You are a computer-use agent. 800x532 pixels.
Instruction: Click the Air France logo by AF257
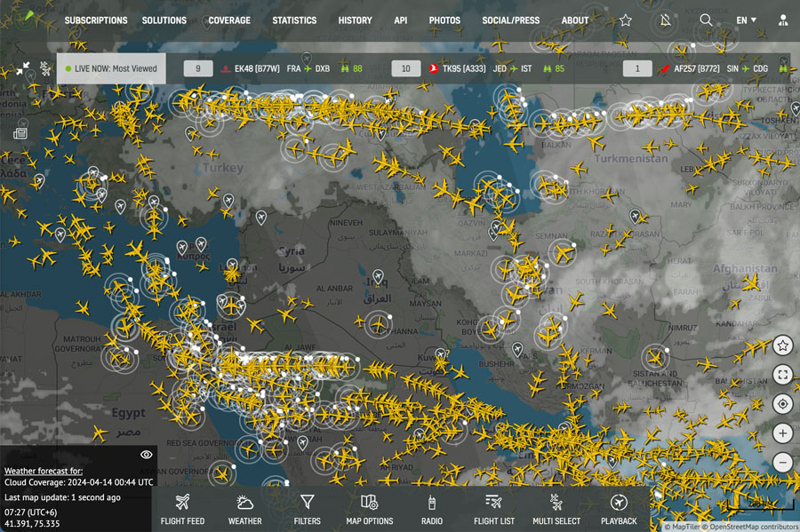point(664,68)
